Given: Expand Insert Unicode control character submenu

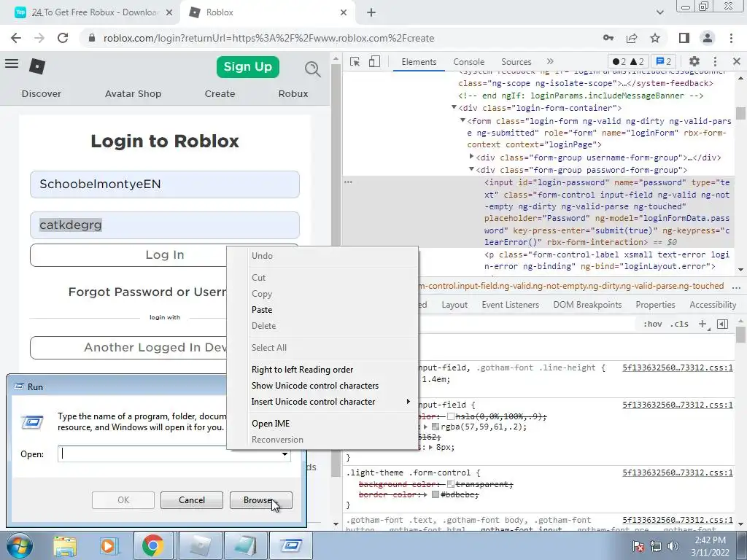Looking at the screenshot, I should click(408, 402).
